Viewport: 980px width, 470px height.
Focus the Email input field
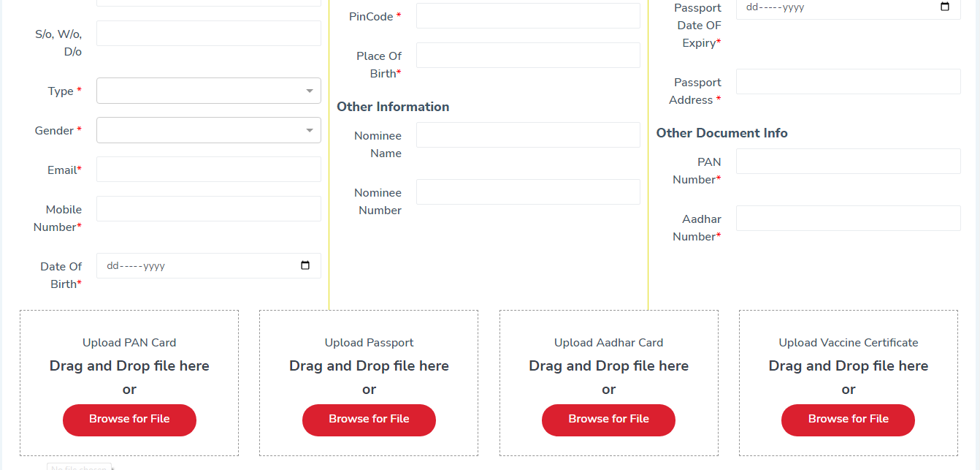pyautogui.click(x=209, y=169)
